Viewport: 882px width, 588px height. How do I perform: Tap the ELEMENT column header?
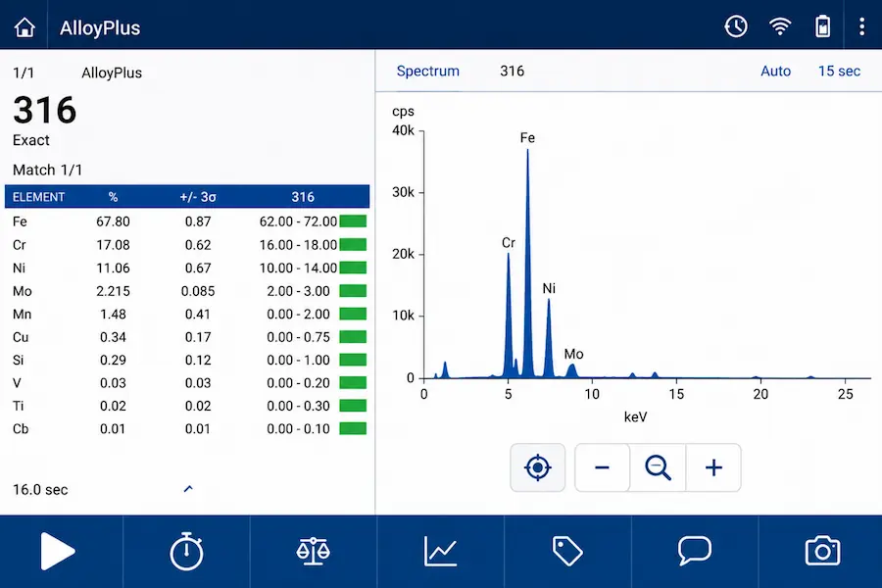coord(39,197)
